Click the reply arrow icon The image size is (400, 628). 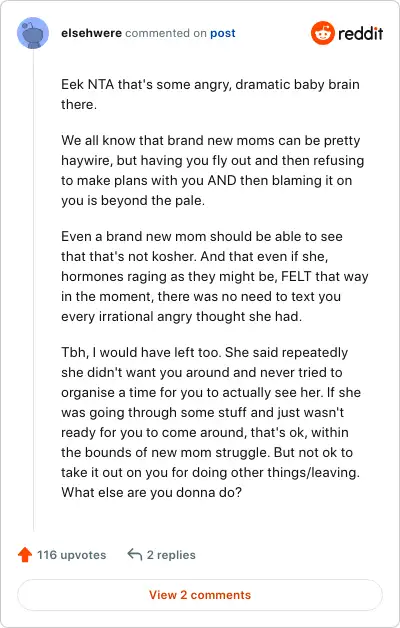pos(135,555)
